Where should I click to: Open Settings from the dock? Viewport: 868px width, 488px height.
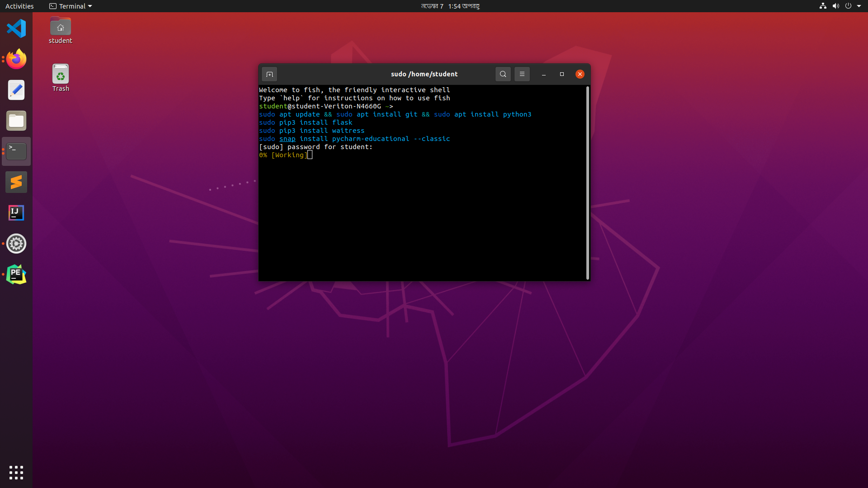[x=16, y=244]
